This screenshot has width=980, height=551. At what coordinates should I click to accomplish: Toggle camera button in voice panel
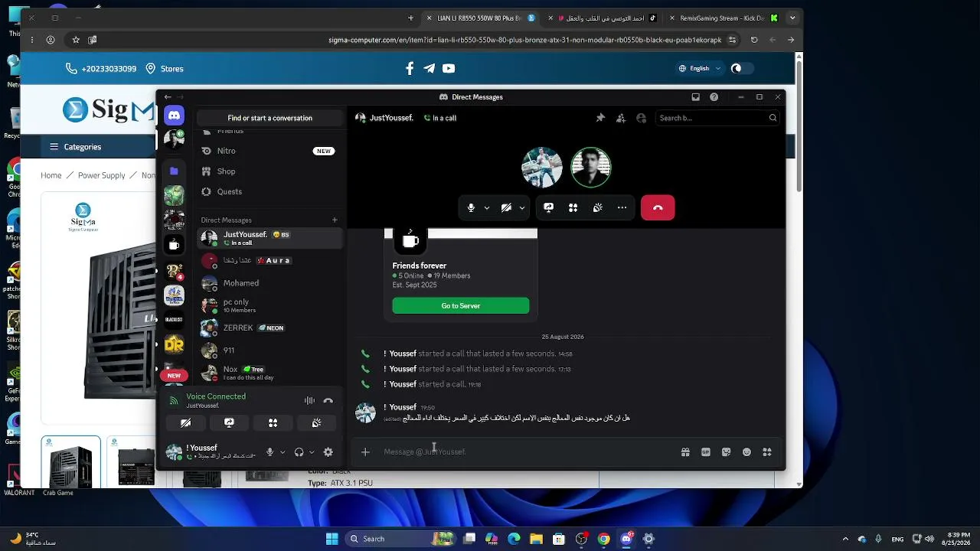click(185, 422)
